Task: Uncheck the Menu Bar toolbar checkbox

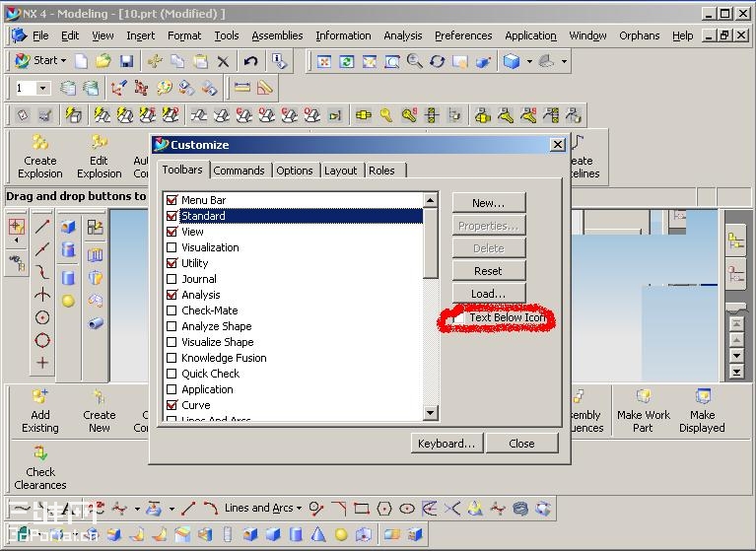Action: [172, 199]
